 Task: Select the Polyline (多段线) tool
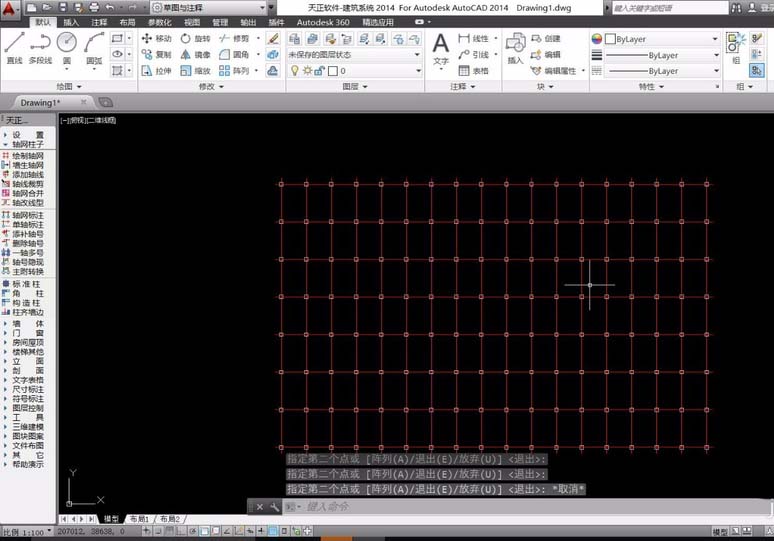tap(40, 46)
